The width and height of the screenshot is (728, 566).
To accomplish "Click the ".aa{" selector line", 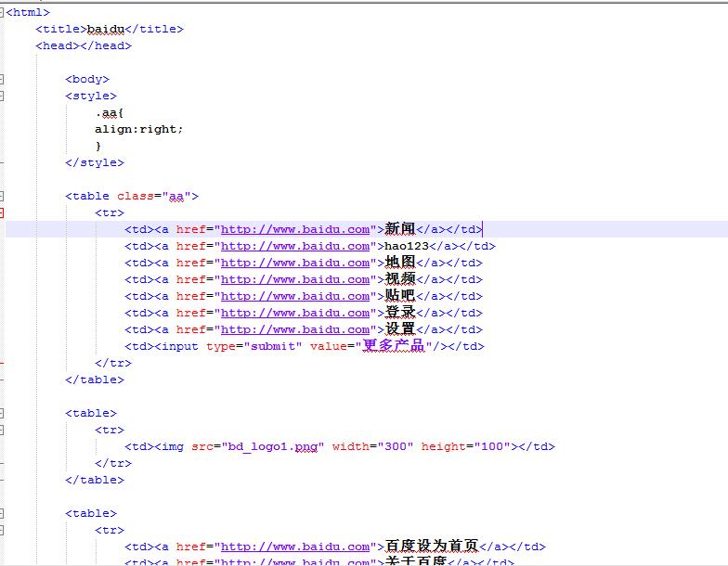I will [110, 113].
